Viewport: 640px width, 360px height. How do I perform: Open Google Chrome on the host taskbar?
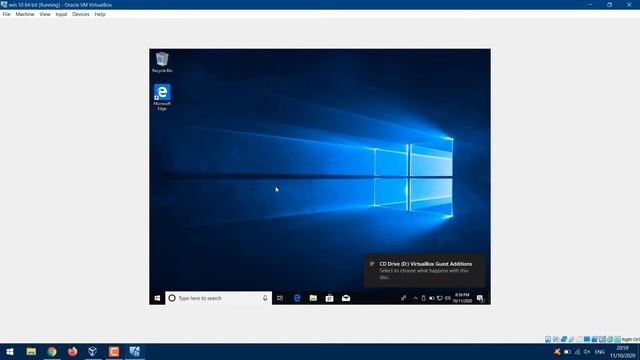pyautogui.click(x=52, y=351)
